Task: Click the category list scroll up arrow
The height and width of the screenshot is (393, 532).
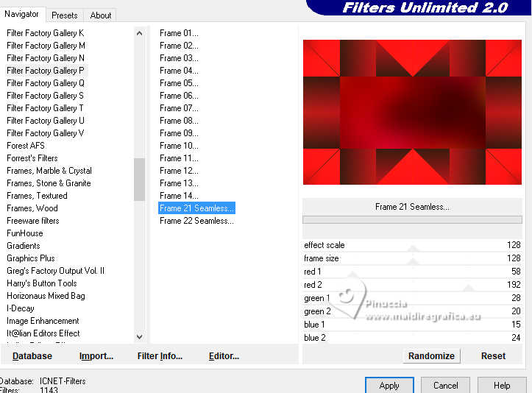Action: pos(139,33)
